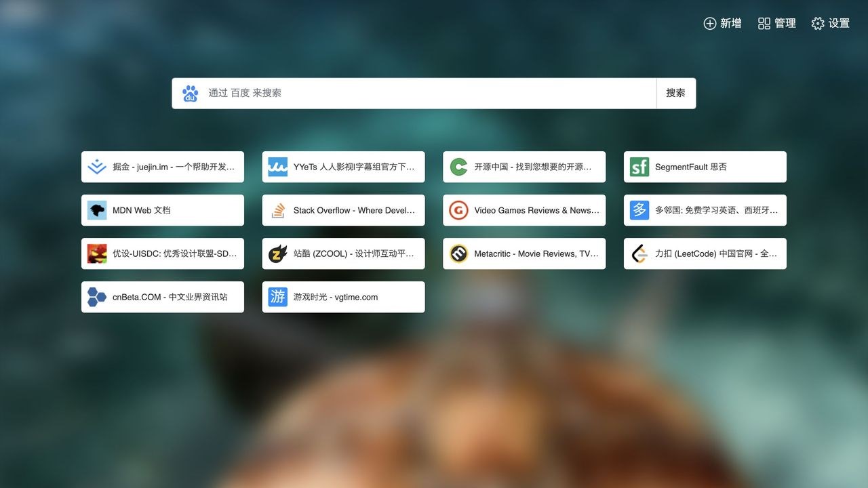868x488 pixels.
Task: Click the 管理 grid icon
Action: click(x=764, y=24)
